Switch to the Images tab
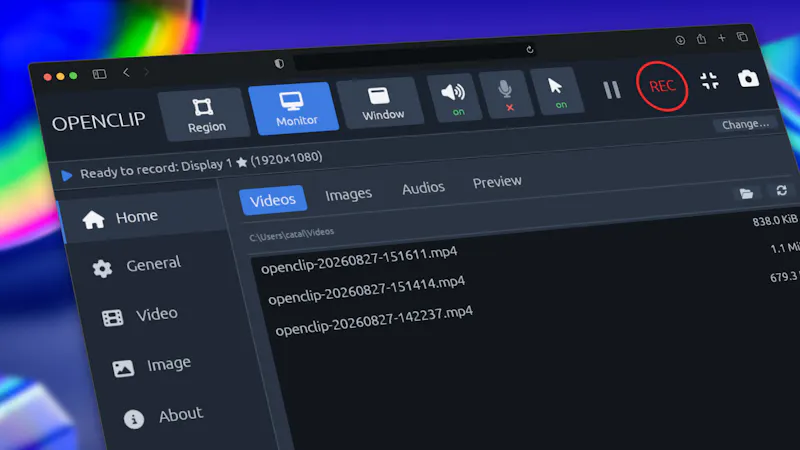 pos(348,194)
